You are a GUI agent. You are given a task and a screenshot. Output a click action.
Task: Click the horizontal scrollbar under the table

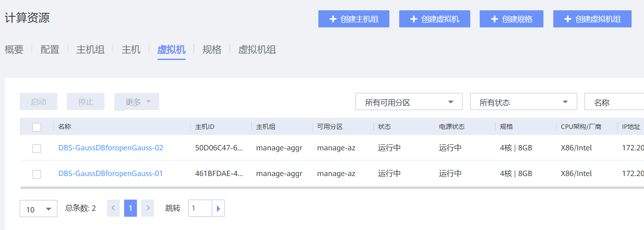(x=300, y=188)
